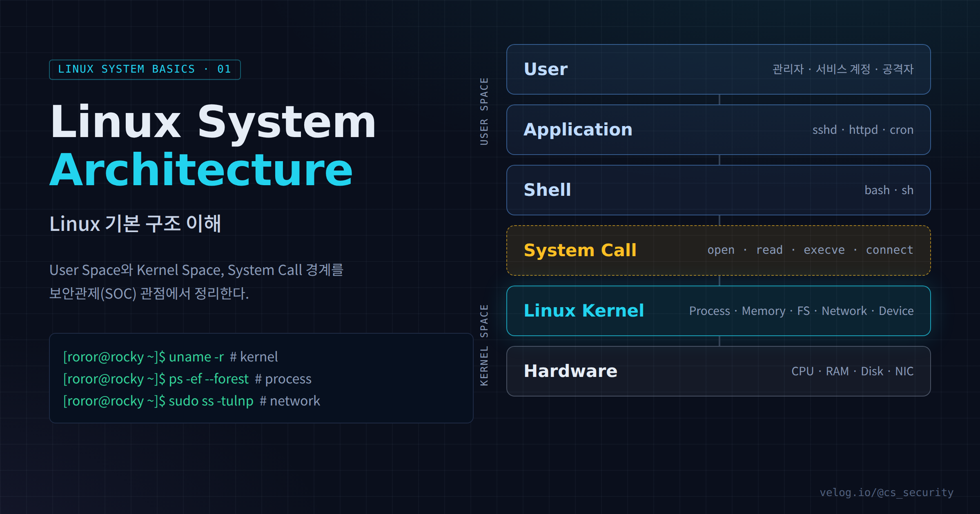The height and width of the screenshot is (514, 980).
Task: Click the '보안관제(SOC) 관점에서 정리한다.' line
Action: click(x=149, y=293)
